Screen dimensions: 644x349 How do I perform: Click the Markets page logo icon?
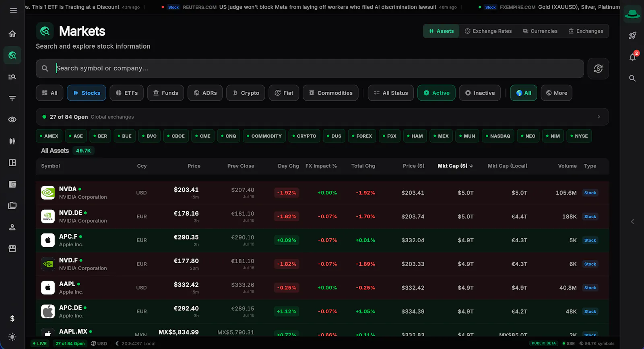click(45, 31)
